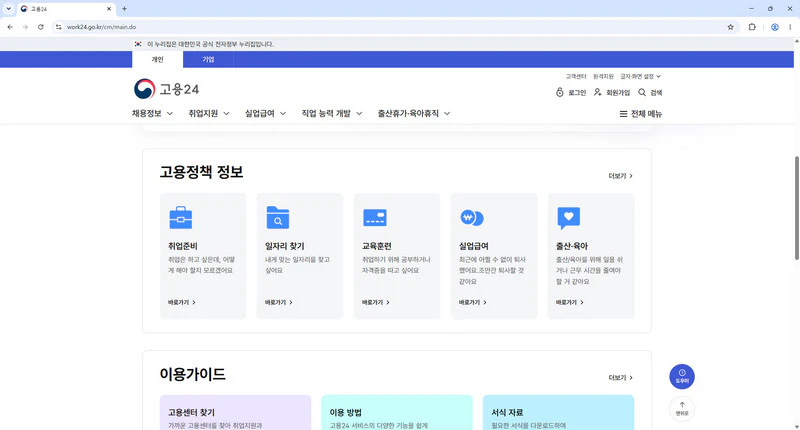Viewport: 800px width, 430px height.
Task: Switch to the 기업 tab
Action: pyautogui.click(x=208, y=59)
